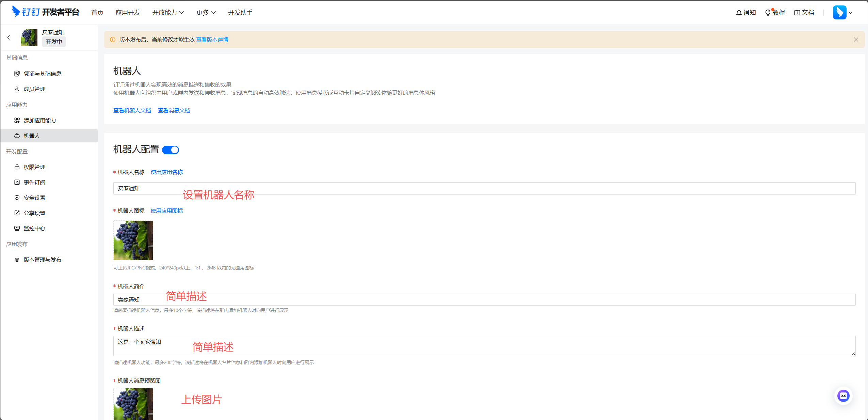Open the notification bell icon
This screenshot has height=420, width=868.
(x=739, y=13)
